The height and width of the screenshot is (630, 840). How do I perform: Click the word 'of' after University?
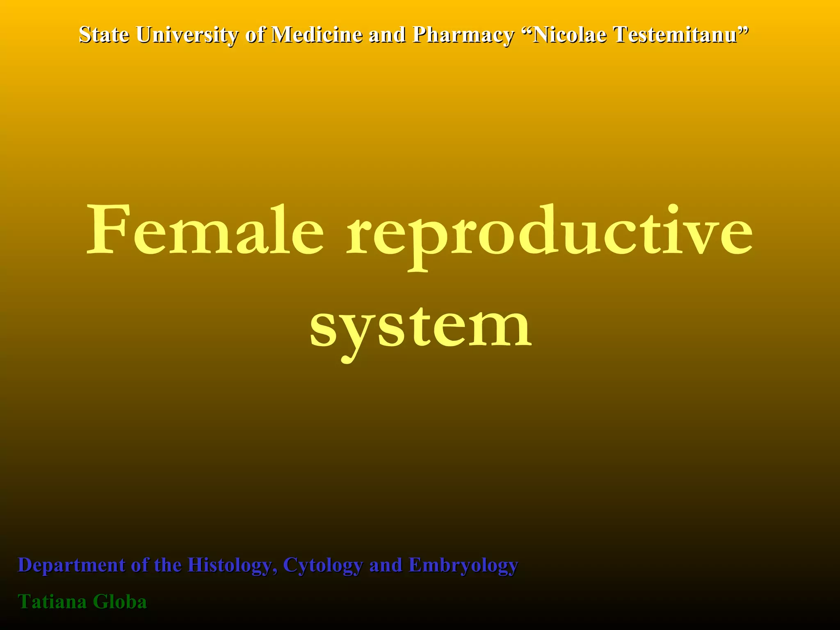(255, 34)
